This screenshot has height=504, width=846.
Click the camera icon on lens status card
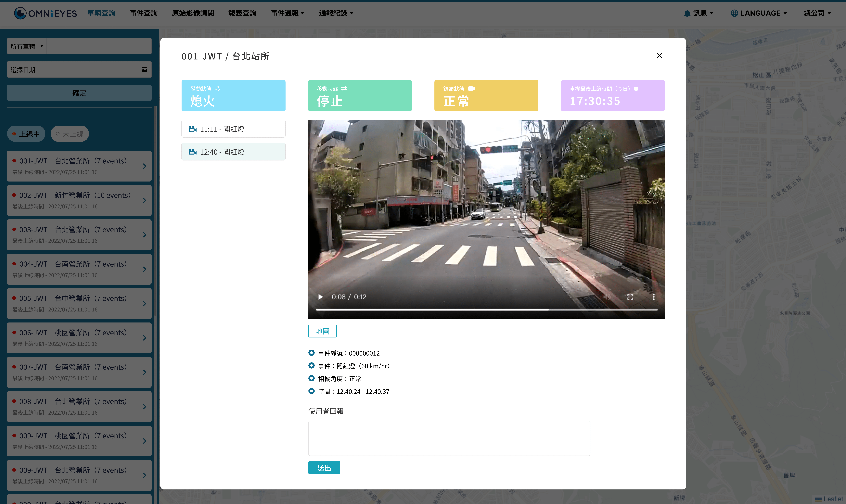[x=472, y=89]
